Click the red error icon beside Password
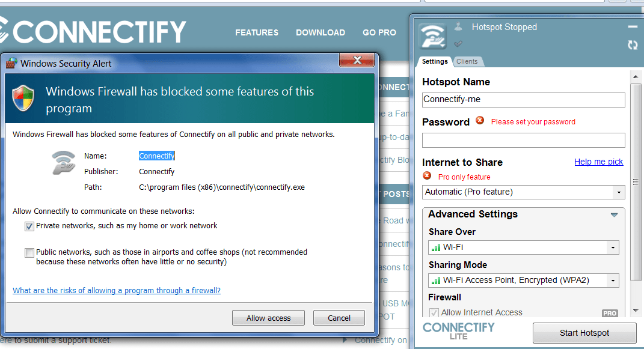Screen dimensions: 644x349 479,121
